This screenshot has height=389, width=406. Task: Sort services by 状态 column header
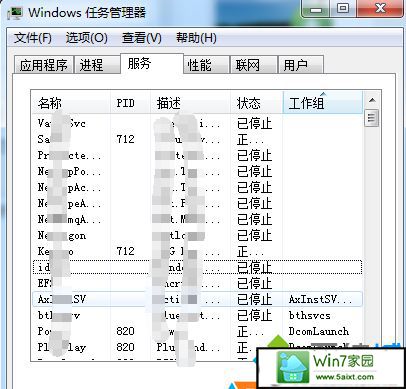[257, 103]
